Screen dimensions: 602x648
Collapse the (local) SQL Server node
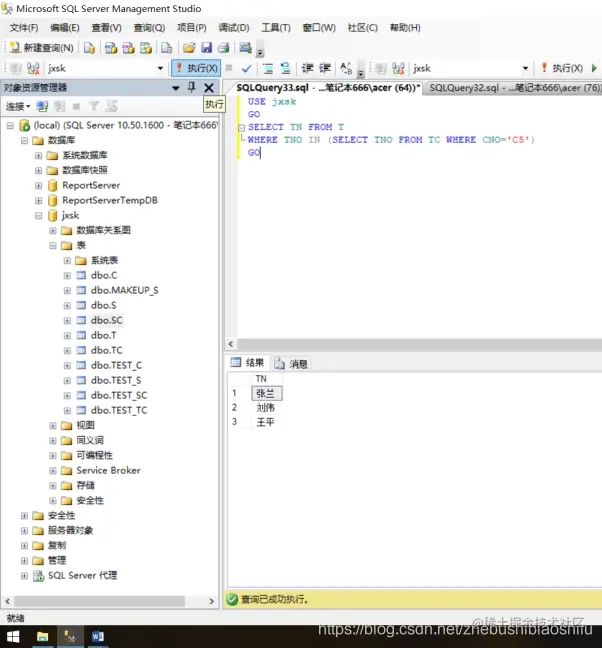point(10,125)
